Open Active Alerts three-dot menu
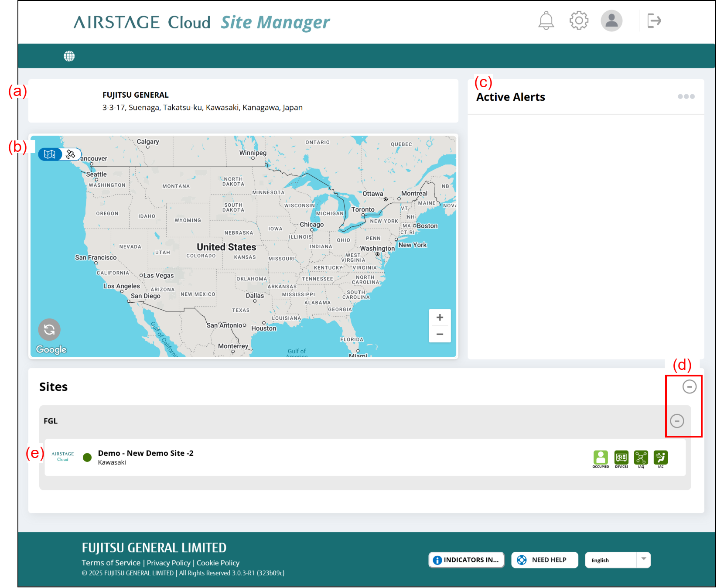Viewport: 717px width, 588px height. [x=686, y=96]
